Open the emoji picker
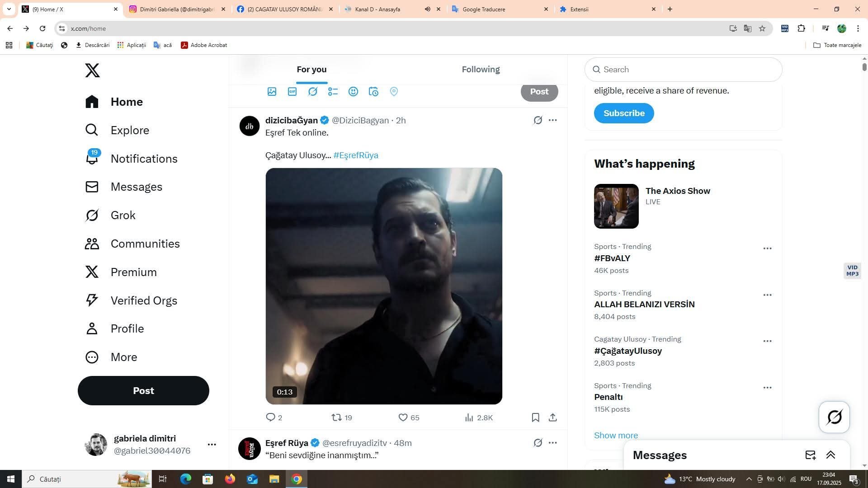The width and height of the screenshot is (868, 488). pyautogui.click(x=353, y=92)
